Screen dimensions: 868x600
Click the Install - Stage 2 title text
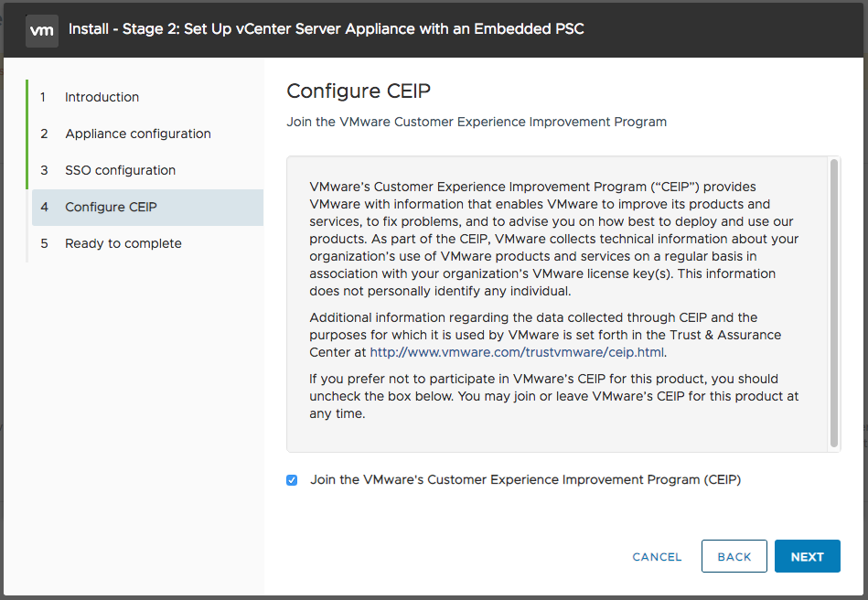[326, 29]
